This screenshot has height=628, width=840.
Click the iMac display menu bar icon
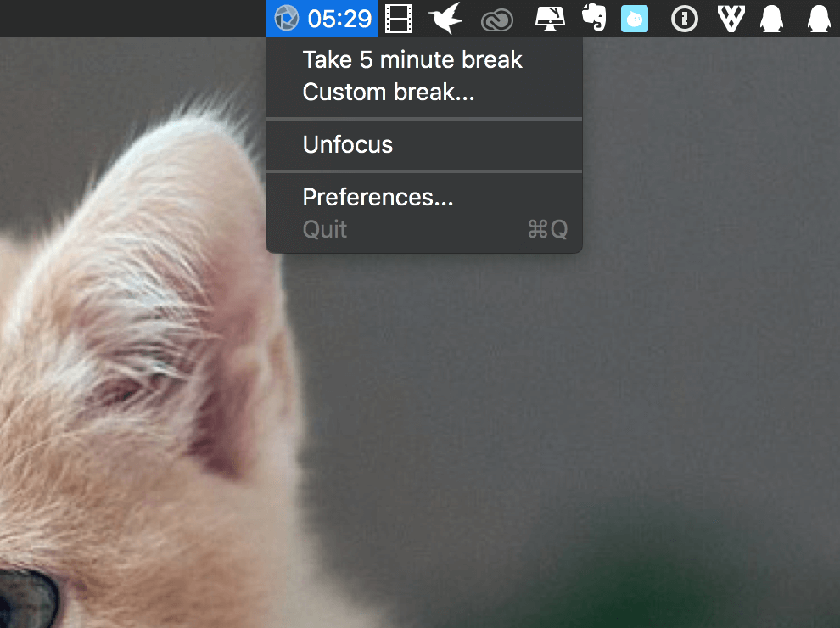tap(550, 18)
